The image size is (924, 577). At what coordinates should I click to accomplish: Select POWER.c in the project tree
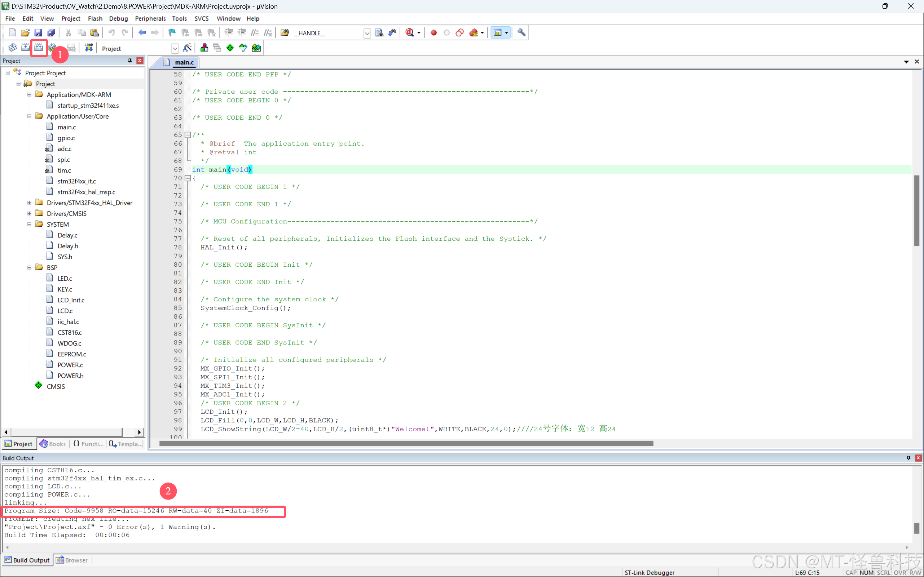pos(70,365)
